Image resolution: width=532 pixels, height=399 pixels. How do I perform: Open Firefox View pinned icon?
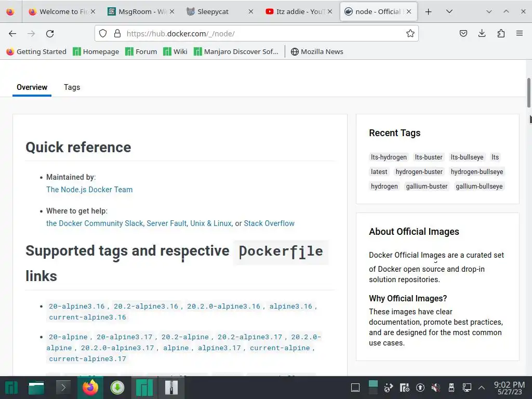10,11
